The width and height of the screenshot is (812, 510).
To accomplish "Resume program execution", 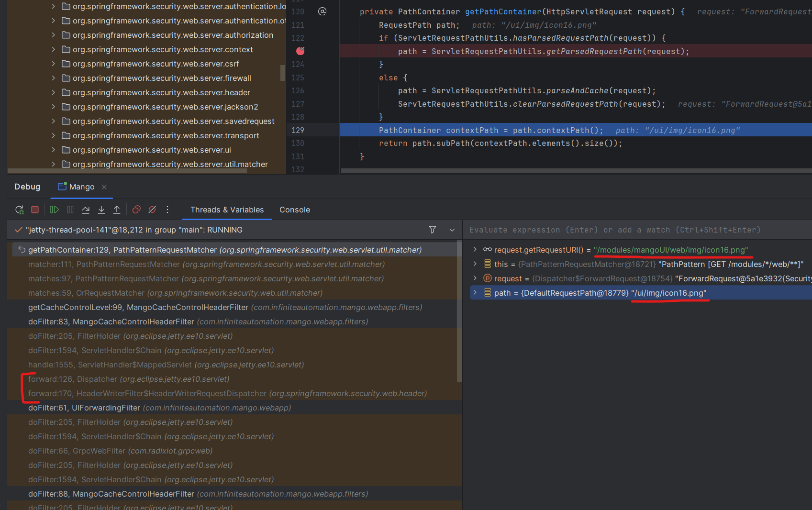I will tap(55, 210).
